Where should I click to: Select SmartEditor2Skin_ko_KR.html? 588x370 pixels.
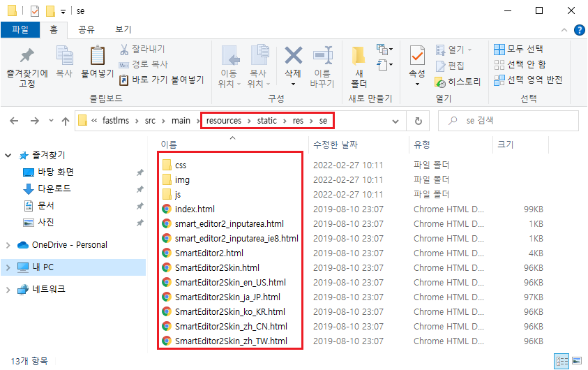click(230, 312)
